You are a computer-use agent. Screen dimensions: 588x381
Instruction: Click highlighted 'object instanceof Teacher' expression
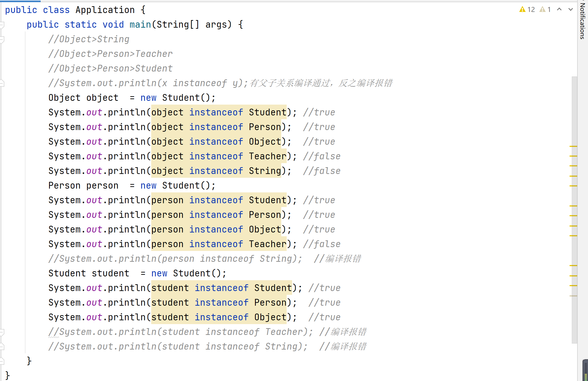coord(218,156)
